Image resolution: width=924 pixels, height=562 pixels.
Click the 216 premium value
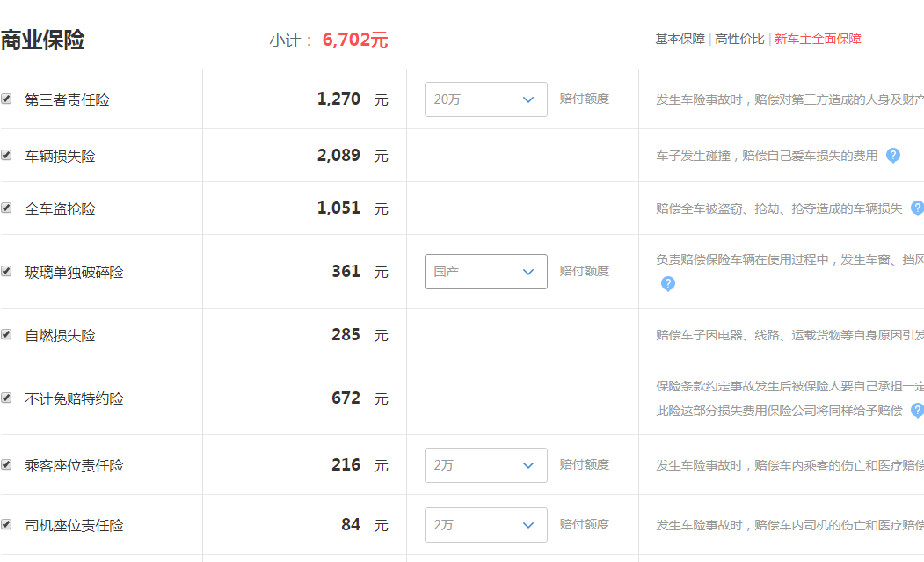(346, 464)
